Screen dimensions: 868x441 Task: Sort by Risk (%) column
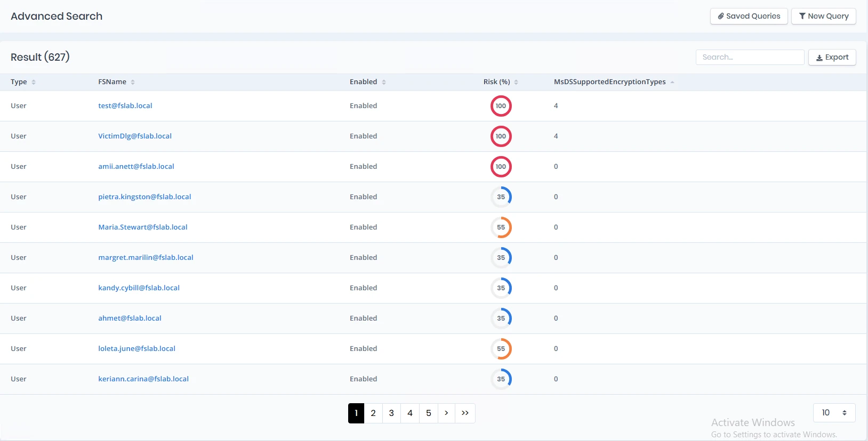(x=516, y=82)
